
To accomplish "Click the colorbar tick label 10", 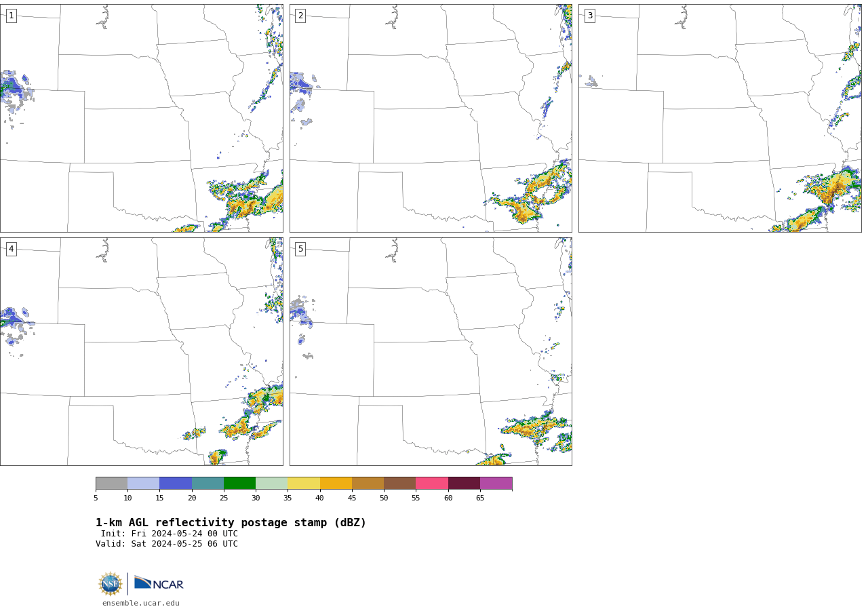I will [x=127, y=498].
